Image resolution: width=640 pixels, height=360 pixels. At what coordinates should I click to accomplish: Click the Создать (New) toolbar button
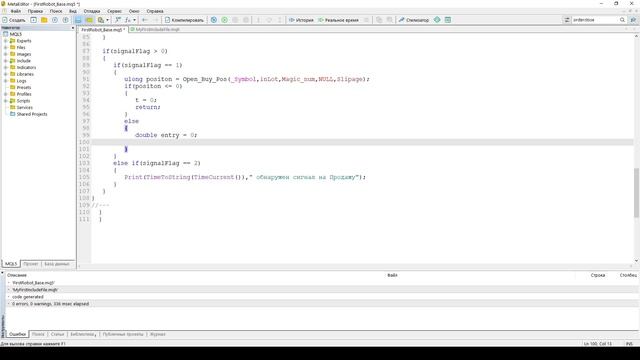[x=14, y=20]
